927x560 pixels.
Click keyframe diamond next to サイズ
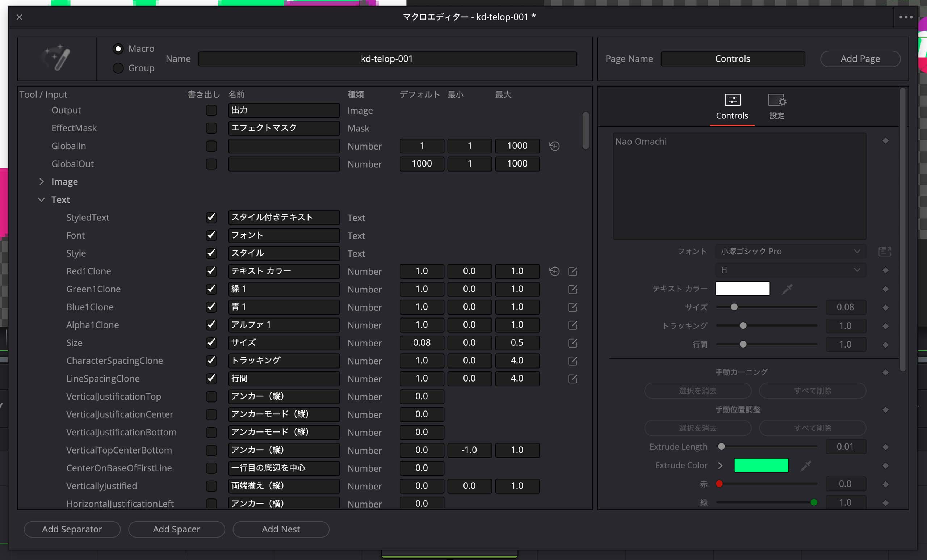point(885,307)
